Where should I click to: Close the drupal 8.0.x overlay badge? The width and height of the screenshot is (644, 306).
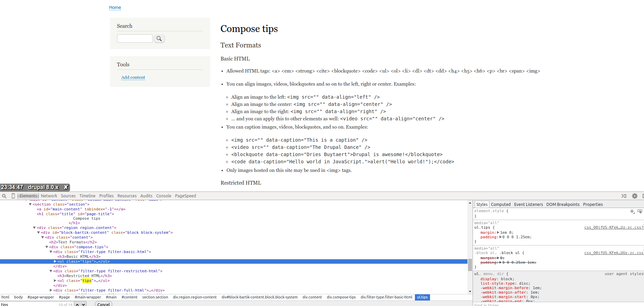point(66,187)
